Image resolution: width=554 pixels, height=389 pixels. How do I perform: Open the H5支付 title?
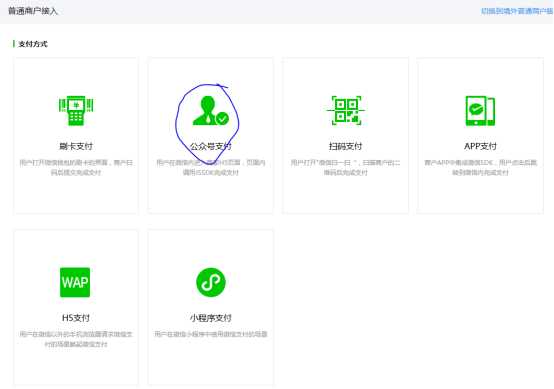point(76,318)
